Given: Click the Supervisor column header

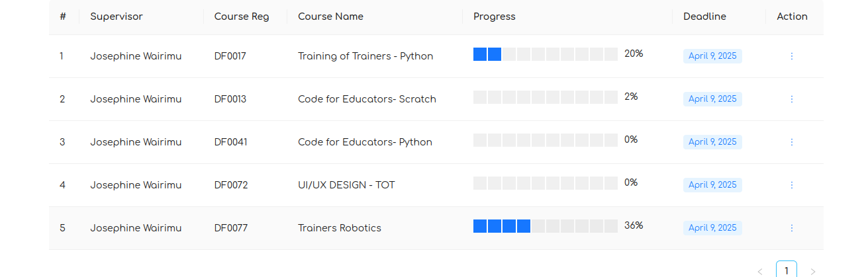Looking at the screenshot, I should (117, 17).
